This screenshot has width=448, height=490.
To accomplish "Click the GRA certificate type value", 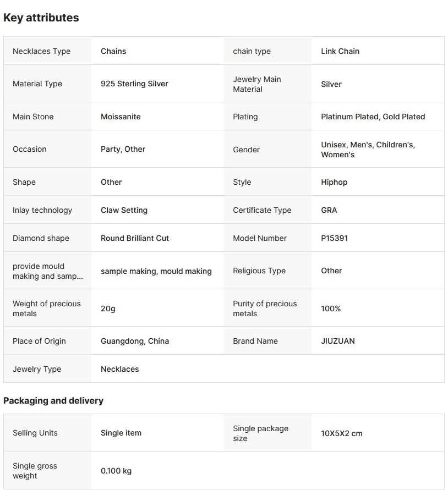I will click(329, 210).
